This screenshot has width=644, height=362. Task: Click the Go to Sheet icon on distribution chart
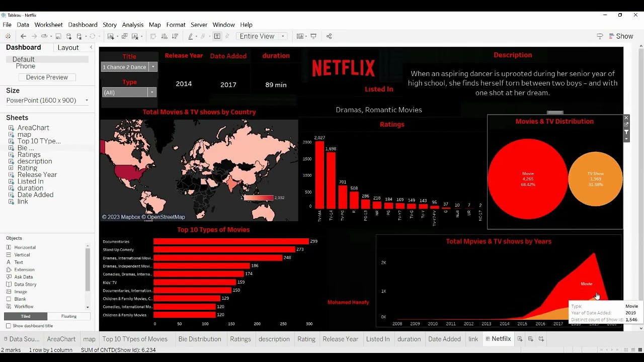(x=626, y=124)
